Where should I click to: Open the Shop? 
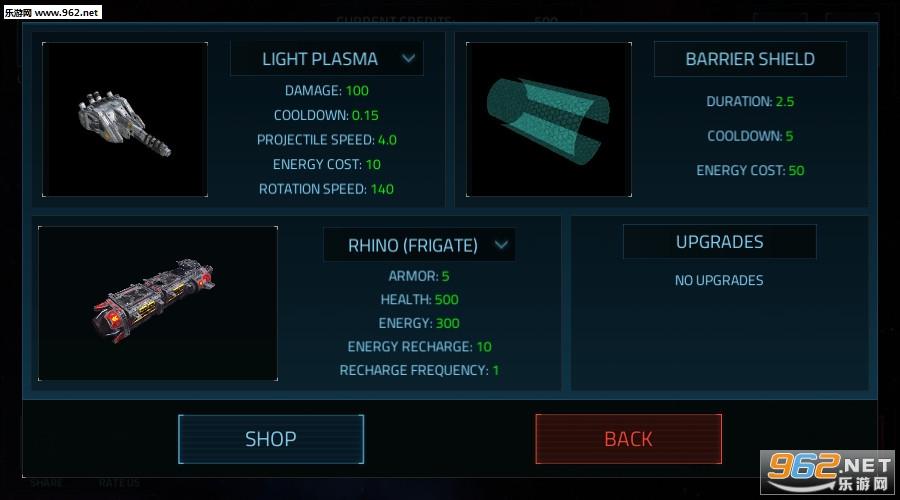click(x=271, y=439)
